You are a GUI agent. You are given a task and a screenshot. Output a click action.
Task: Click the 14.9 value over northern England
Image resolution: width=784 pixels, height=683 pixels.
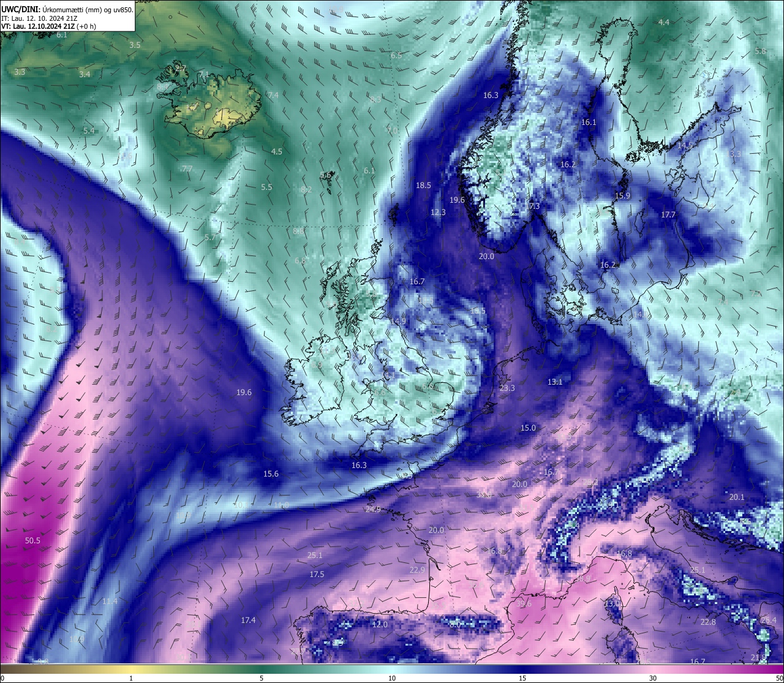coord(398,321)
